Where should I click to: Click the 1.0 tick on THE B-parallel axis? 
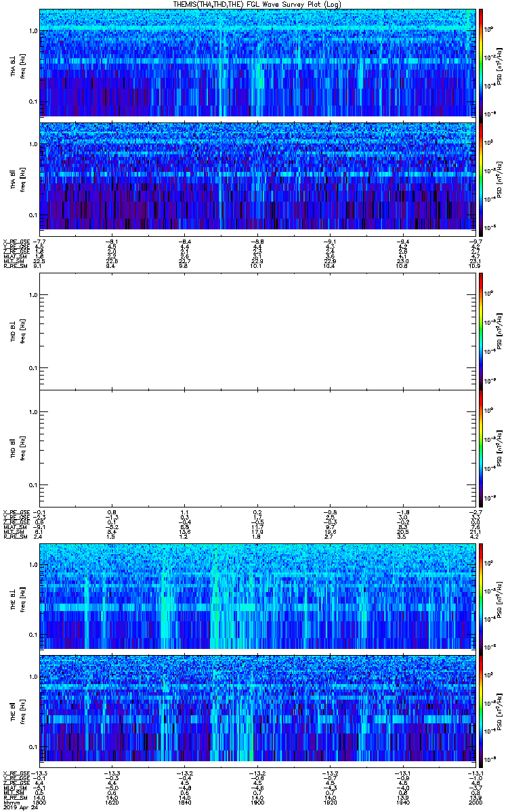click(x=33, y=677)
